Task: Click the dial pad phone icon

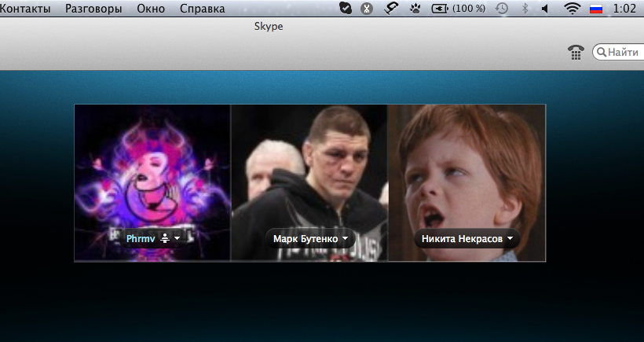Action: click(576, 52)
